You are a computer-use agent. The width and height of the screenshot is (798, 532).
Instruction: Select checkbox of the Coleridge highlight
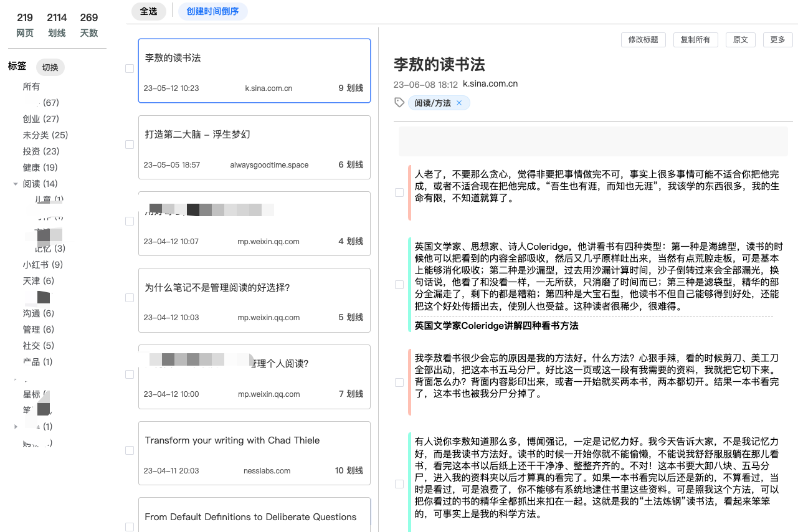point(399,285)
